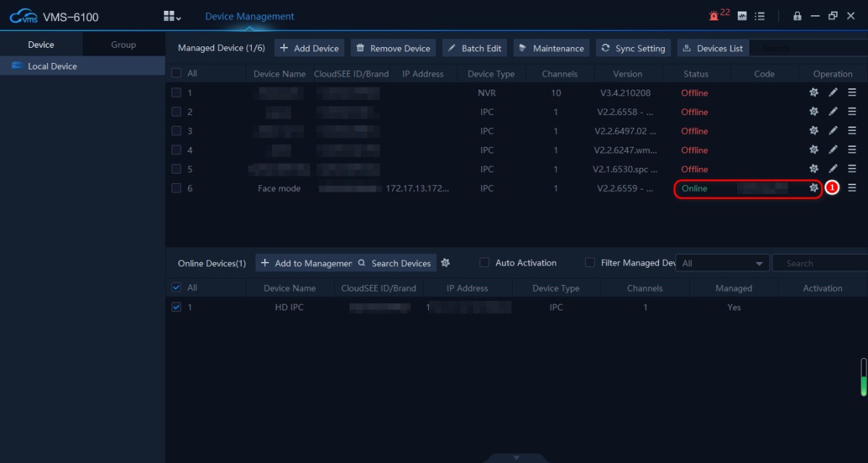Enable the Auto Activation checkbox
Image resolution: width=868 pixels, height=463 pixels.
[x=485, y=263]
